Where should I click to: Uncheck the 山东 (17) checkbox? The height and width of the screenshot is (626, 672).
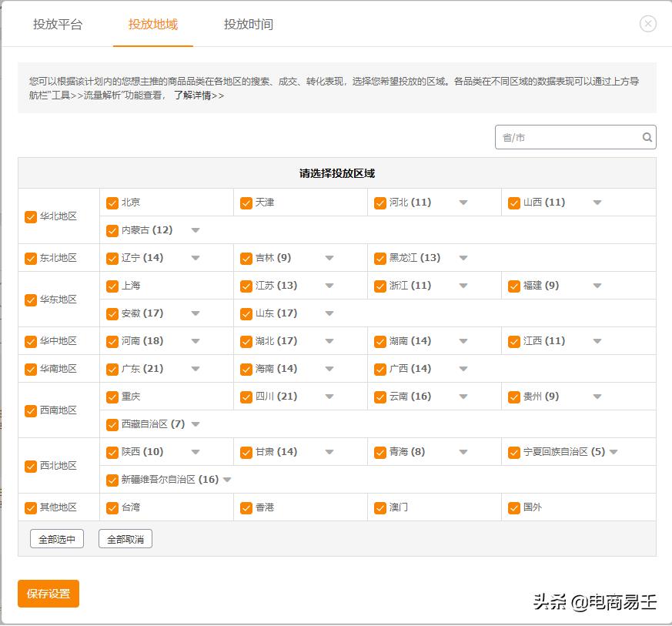click(246, 314)
